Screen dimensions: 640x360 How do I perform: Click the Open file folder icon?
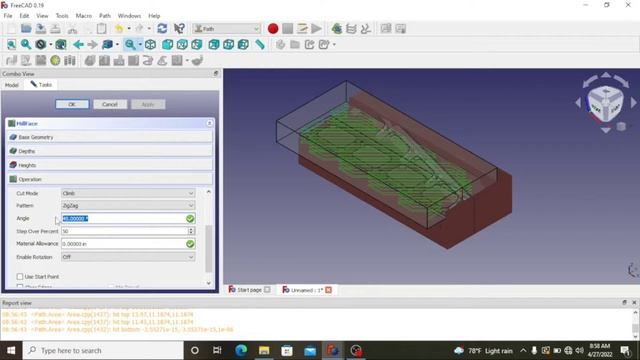[26, 29]
